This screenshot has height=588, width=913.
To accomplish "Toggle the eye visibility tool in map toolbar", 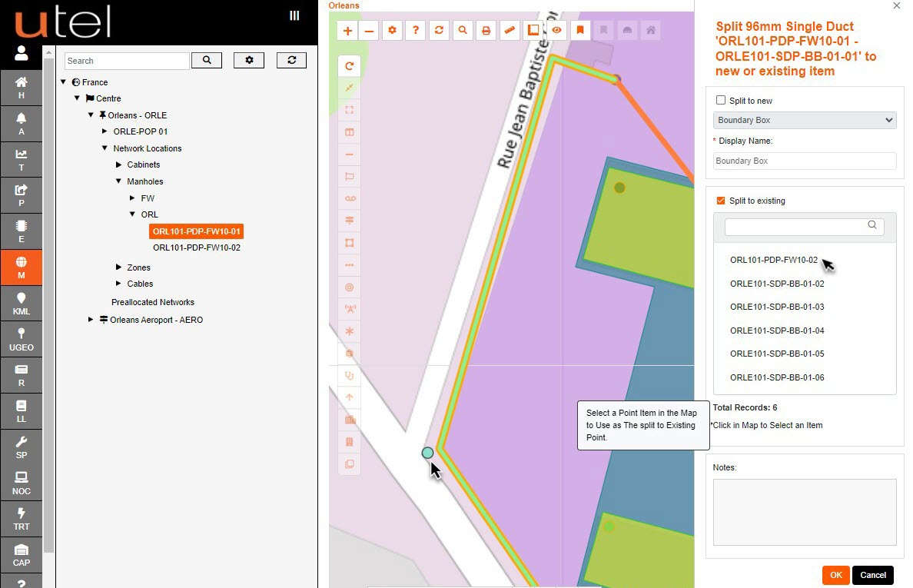I will [556, 30].
